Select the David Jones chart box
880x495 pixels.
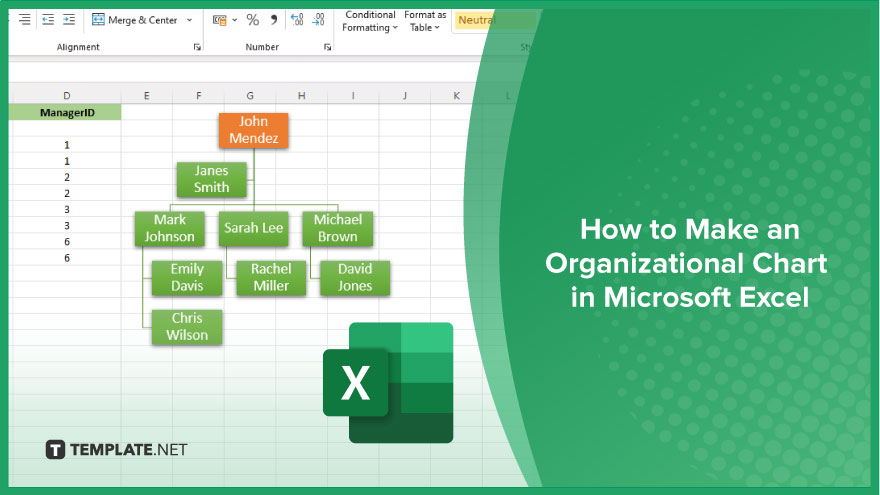point(355,278)
